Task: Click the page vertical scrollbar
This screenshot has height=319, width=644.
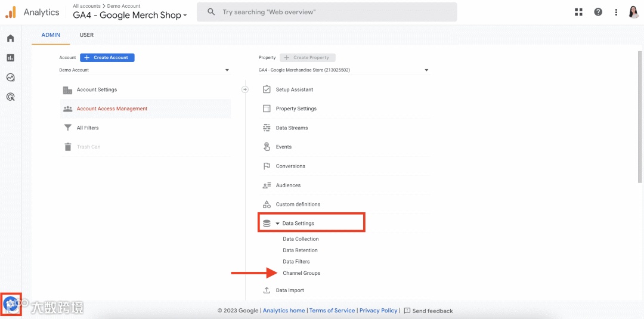Action: pyautogui.click(x=639, y=117)
